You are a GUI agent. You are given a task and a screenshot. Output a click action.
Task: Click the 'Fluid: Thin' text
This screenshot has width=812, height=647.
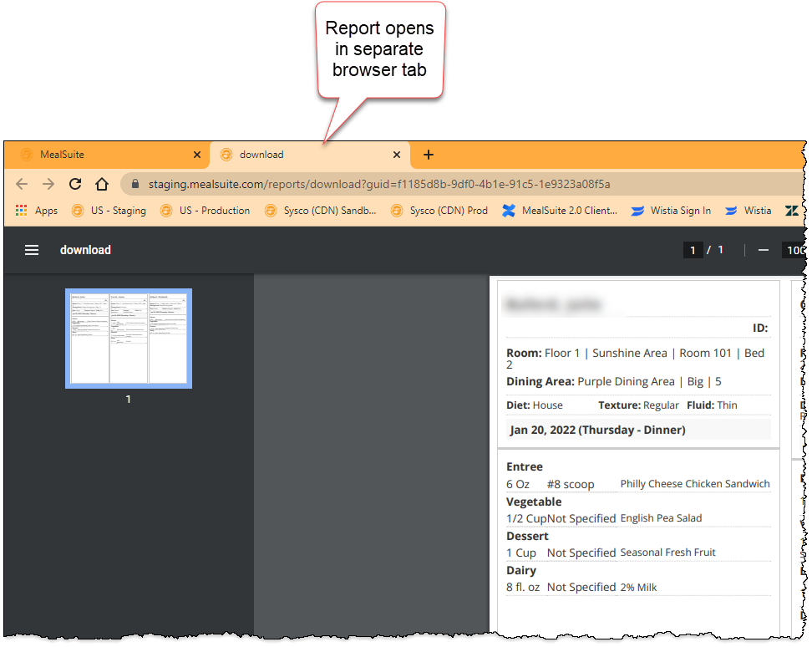[x=712, y=405]
